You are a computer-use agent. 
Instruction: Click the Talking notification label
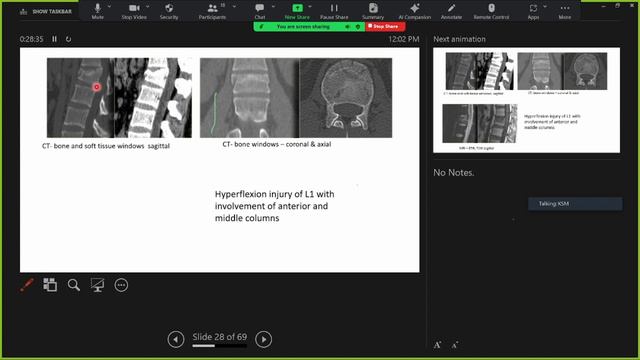[x=575, y=204]
